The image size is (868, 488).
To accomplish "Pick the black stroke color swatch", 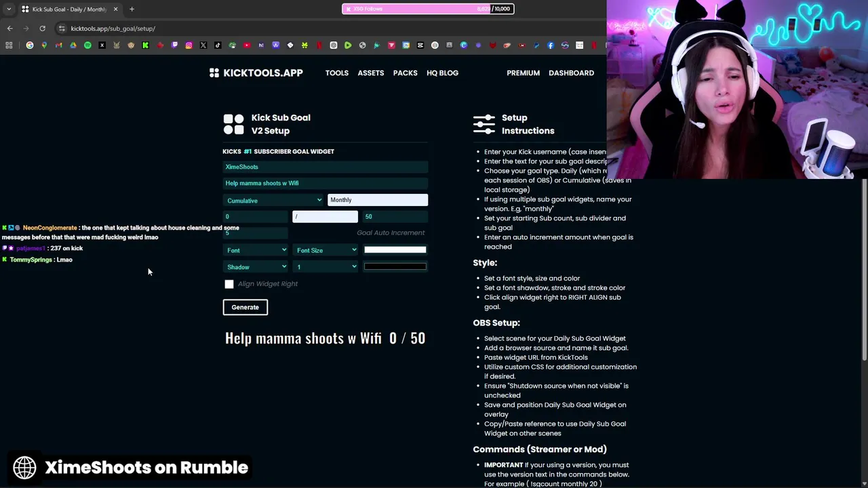I will pos(395,266).
